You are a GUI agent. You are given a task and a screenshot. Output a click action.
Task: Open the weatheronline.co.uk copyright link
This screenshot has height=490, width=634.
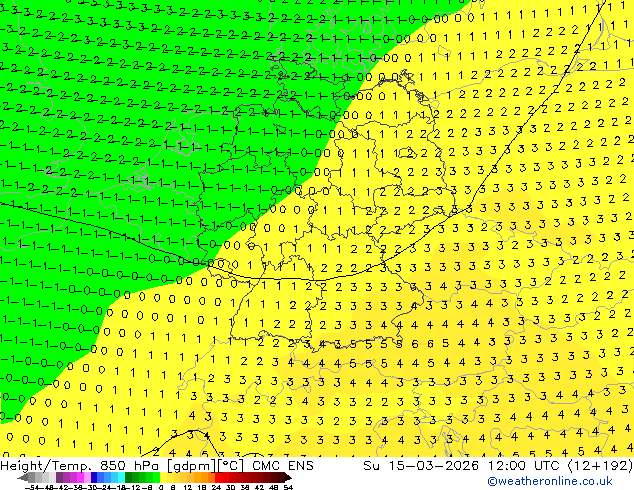tap(549, 481)
